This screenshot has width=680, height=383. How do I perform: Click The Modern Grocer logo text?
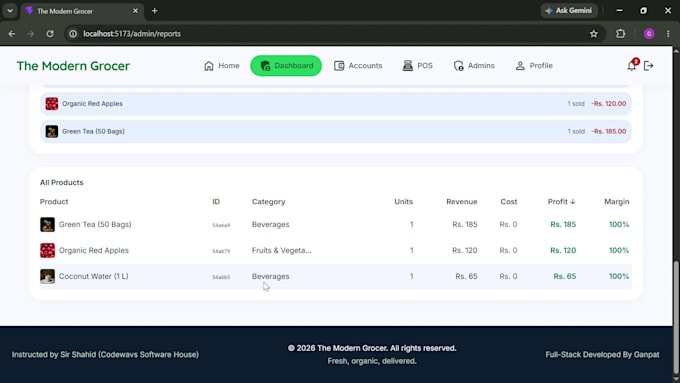73,66
